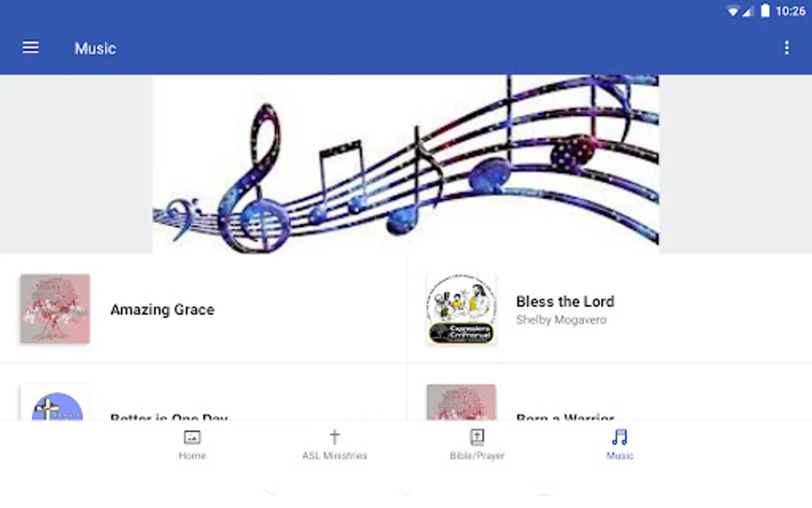Screen dimensions: 812x508
Task: Tap the musical notes banner image
Action: click(x=405, y=164)
